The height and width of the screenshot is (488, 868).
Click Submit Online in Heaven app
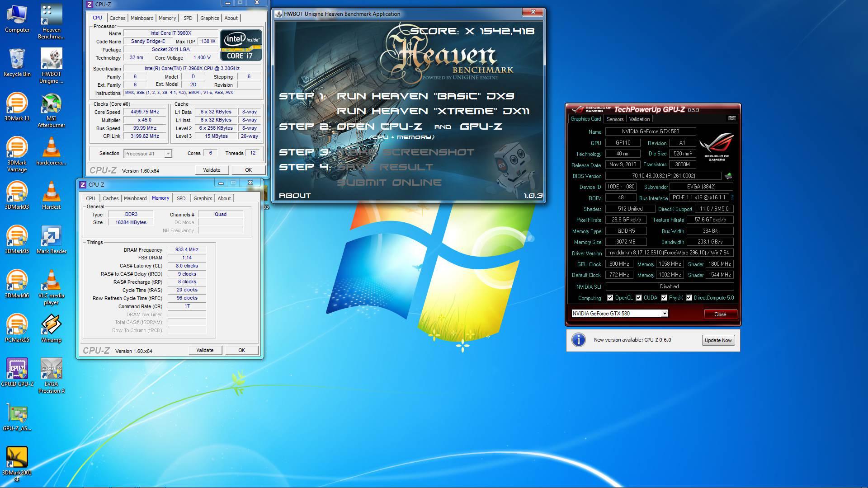tap(389, 183)
